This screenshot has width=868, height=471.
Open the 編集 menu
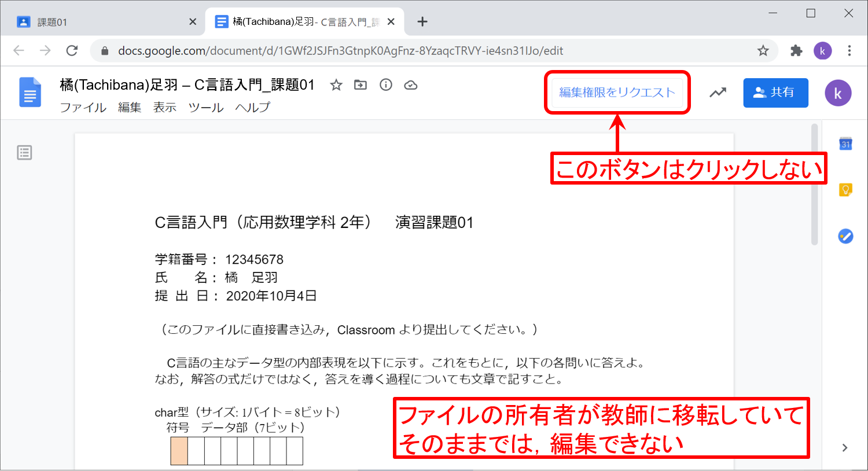[x=130, y=108]
